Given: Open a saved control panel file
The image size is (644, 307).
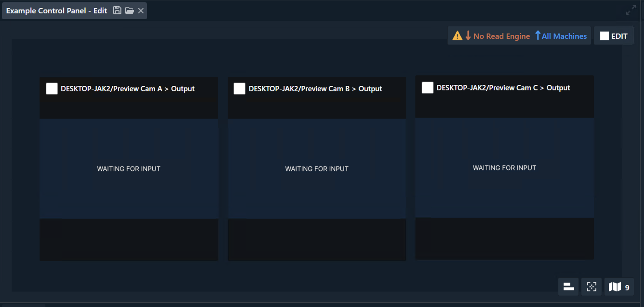Looking at the screenshot, I should [x=129, y=11].
